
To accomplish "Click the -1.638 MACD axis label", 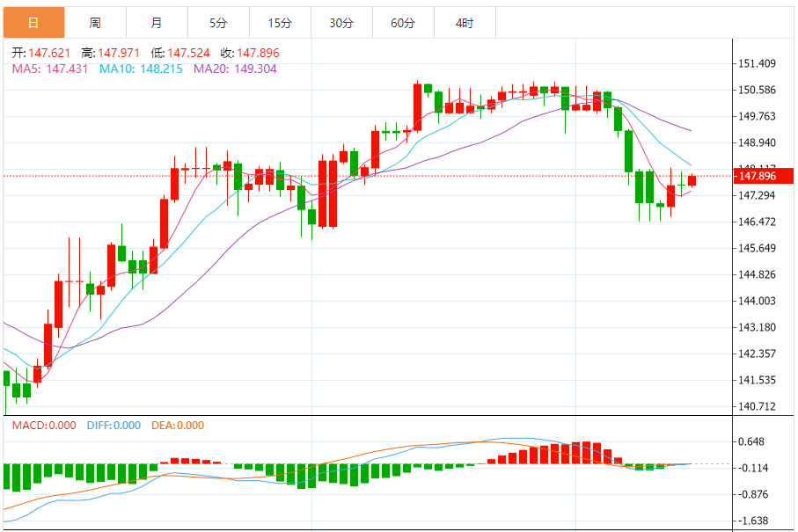I will (753, 521).
